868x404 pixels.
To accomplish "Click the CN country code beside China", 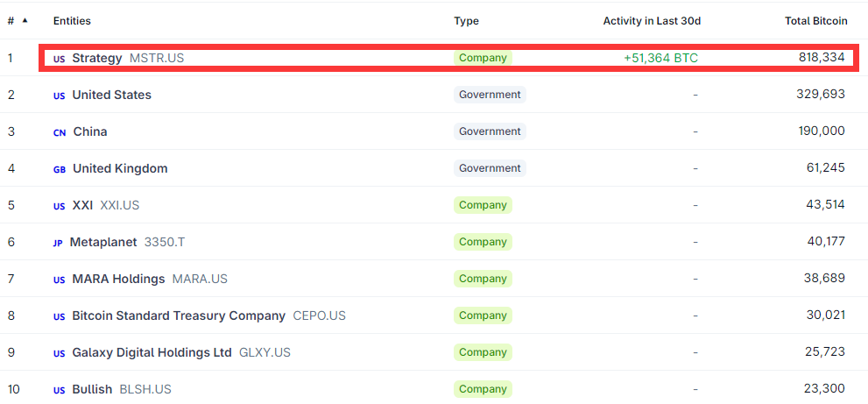I will click(60, 133).
